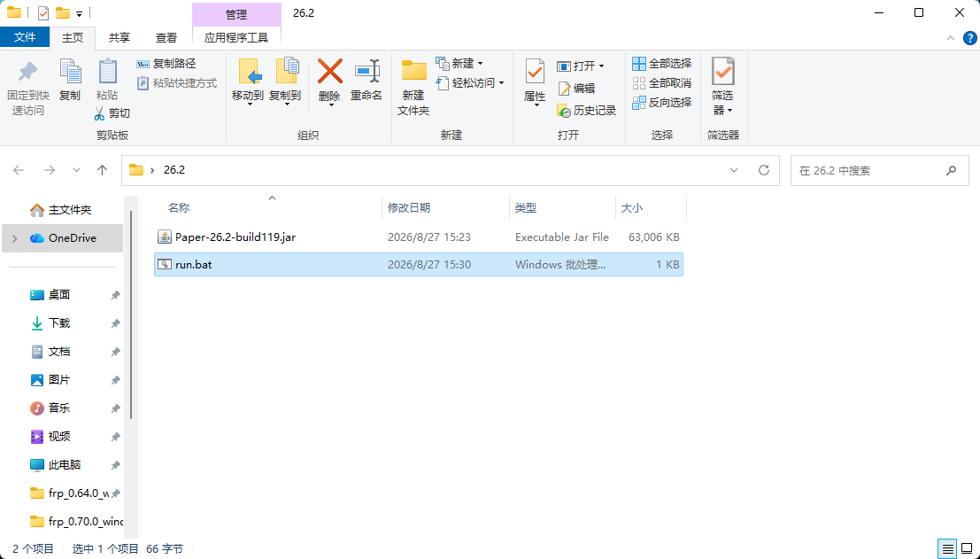980x559 pixels.
Task: Open the recent locations dropdown arrow
Action: 76,170
